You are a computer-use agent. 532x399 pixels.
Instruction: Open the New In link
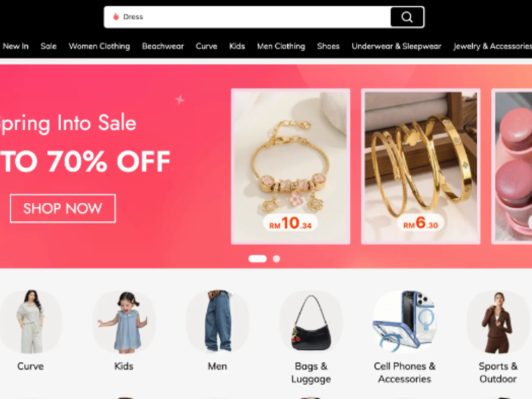(15, 46)
